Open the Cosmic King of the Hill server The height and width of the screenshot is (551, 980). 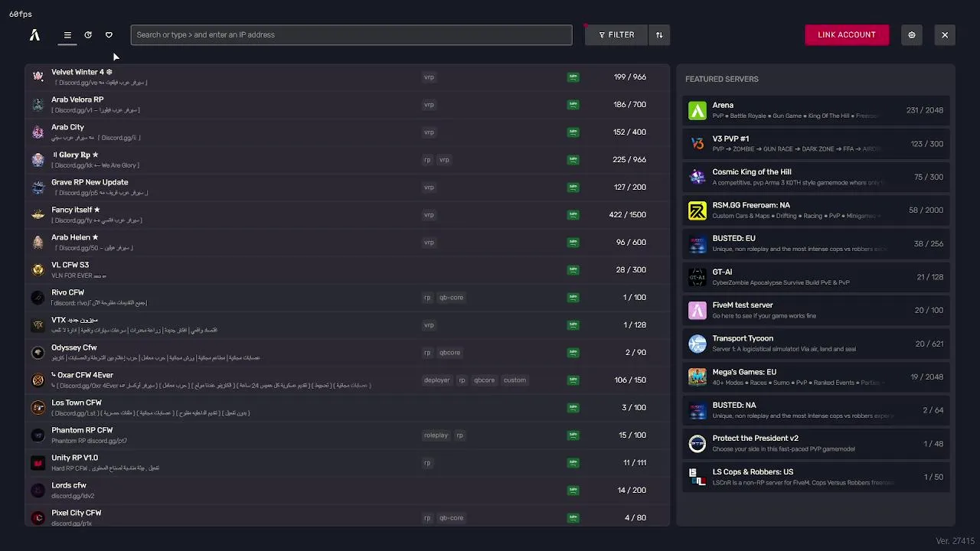click(x=815, y=177)
